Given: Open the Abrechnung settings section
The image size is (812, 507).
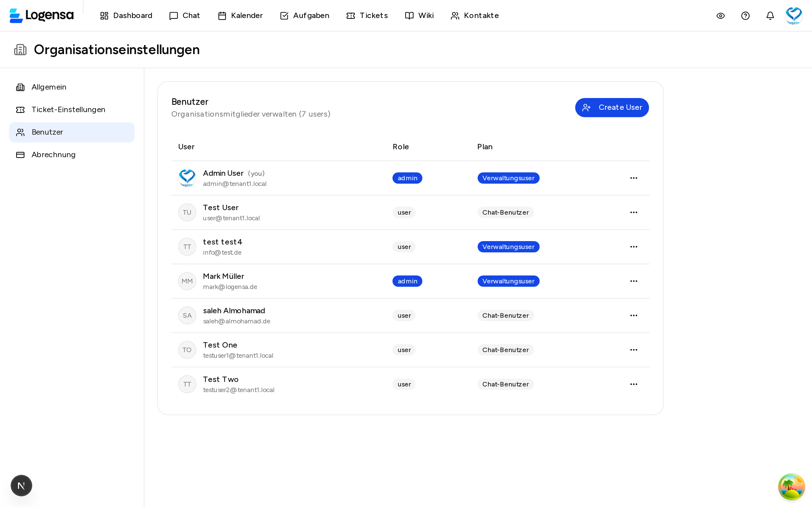Looking at the screenshot, I should (53, 155).
